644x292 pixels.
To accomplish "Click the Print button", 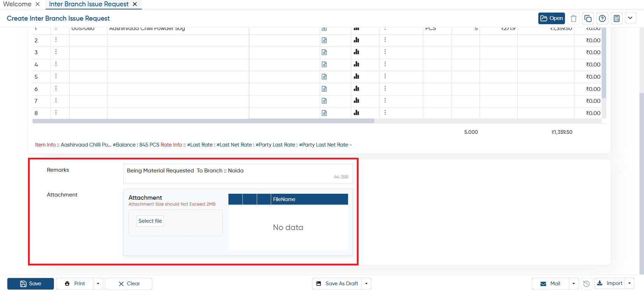I will pyautogui.click(x=75, y=284).
